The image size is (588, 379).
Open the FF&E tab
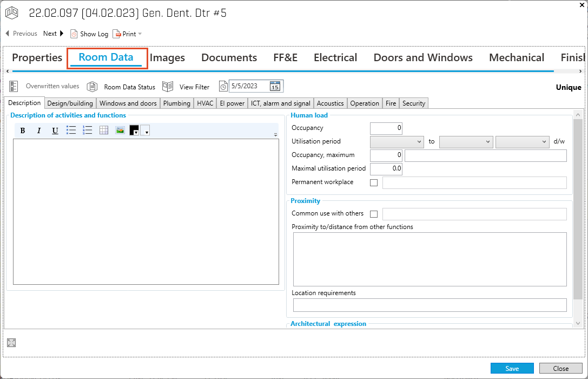pos(285,57)
